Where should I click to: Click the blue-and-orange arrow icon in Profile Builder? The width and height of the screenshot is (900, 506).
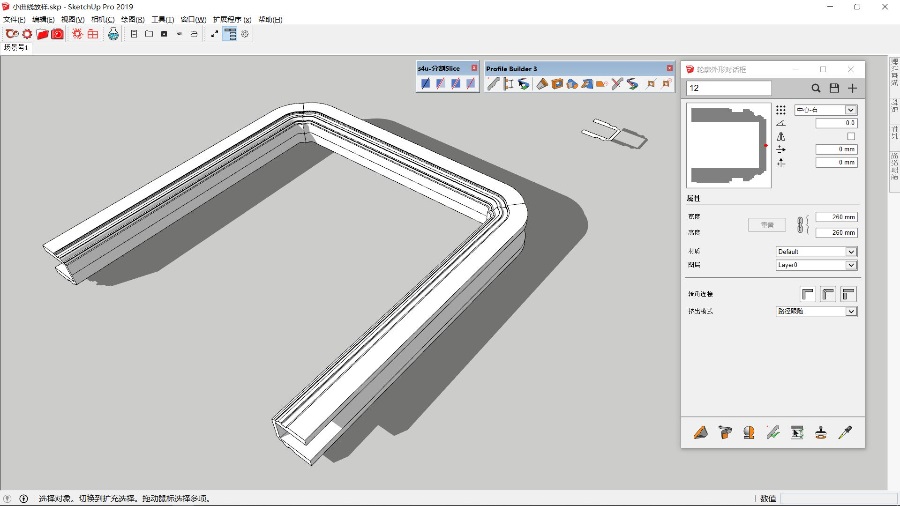[x=587, y=84]
